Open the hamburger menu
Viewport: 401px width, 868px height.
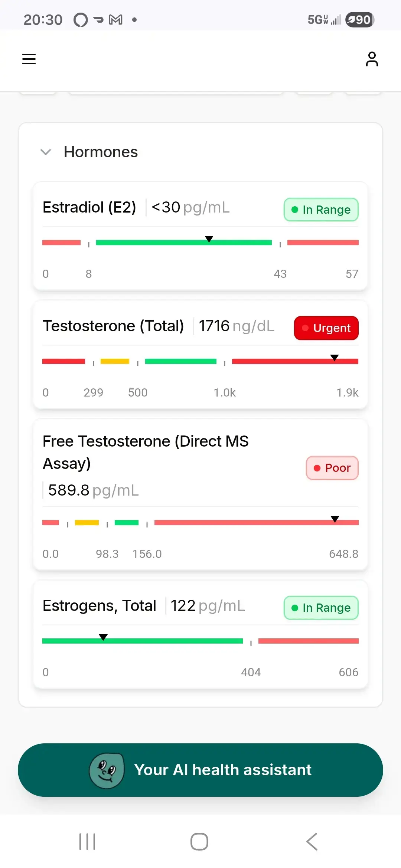(x=29, y=59)
